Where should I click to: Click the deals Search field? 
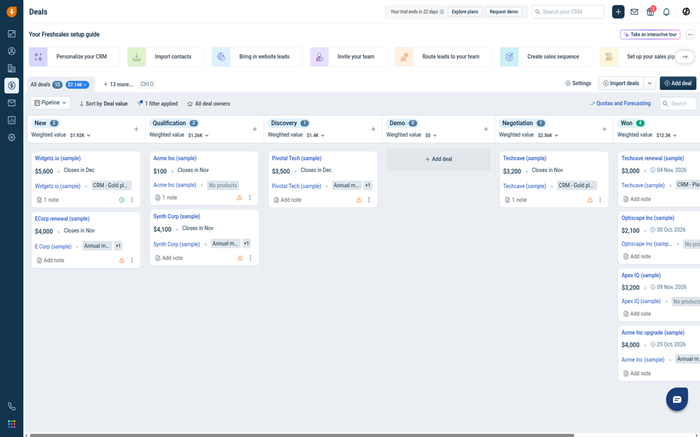(x=678, y=104)
